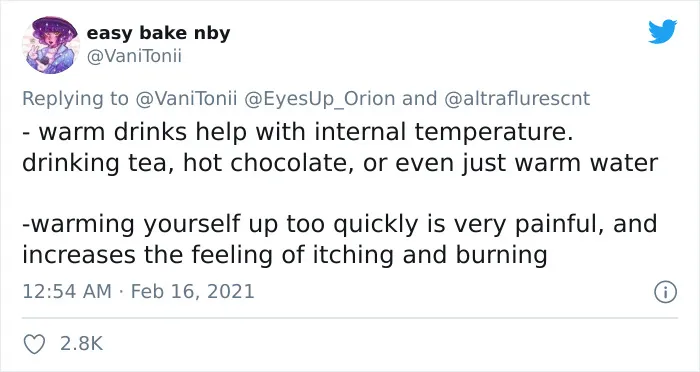Click the line starting "-warming yourself up too quickly"
This screenshot has width=700, height=372.
pos(340,225)
